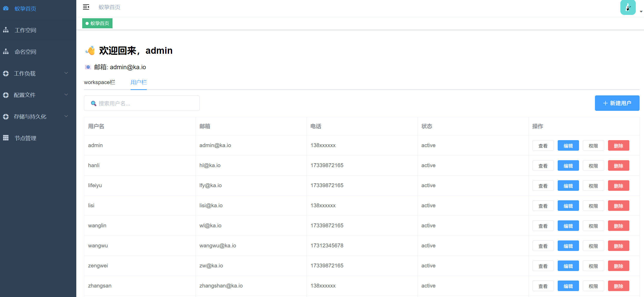This screenshot has height=297, width=644.
Task: View details of user zengwei
Action: coord(543,266)
